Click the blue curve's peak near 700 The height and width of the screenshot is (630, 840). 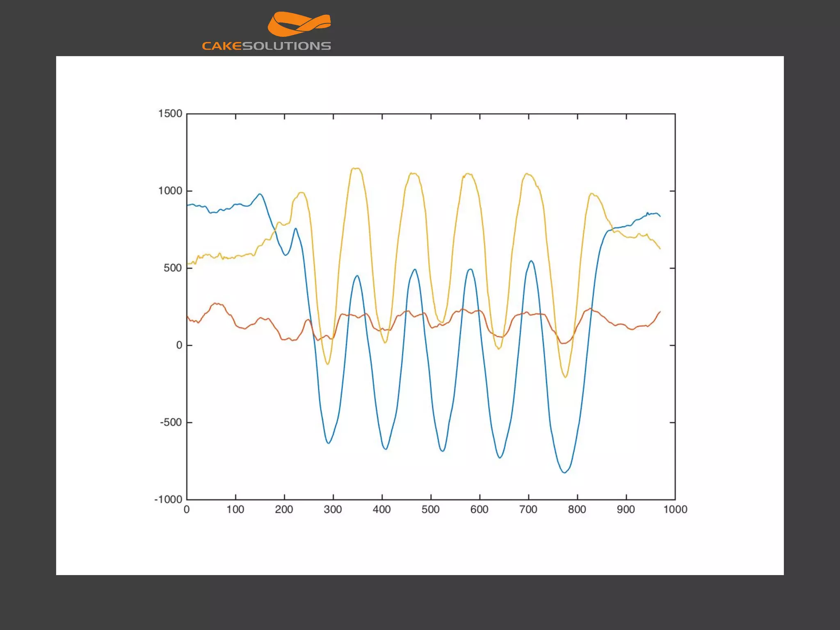coord(531,261)
